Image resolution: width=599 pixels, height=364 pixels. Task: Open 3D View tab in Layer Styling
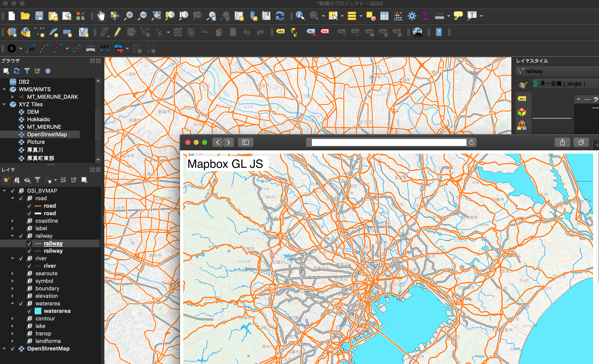point(522,112)
